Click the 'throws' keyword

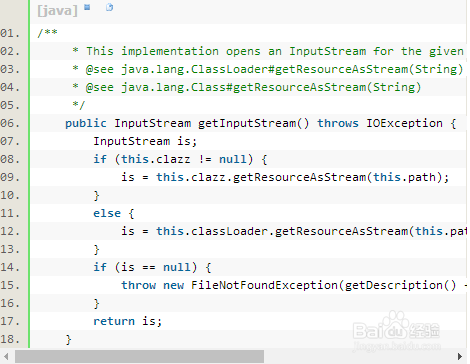338,123
